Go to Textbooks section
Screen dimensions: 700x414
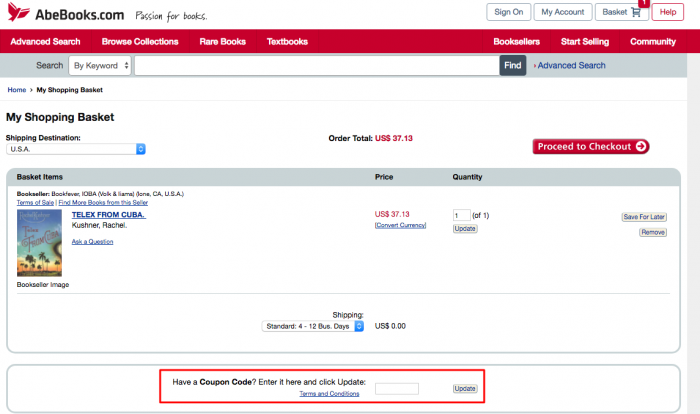pyautogui.click(x=287, y=42)
